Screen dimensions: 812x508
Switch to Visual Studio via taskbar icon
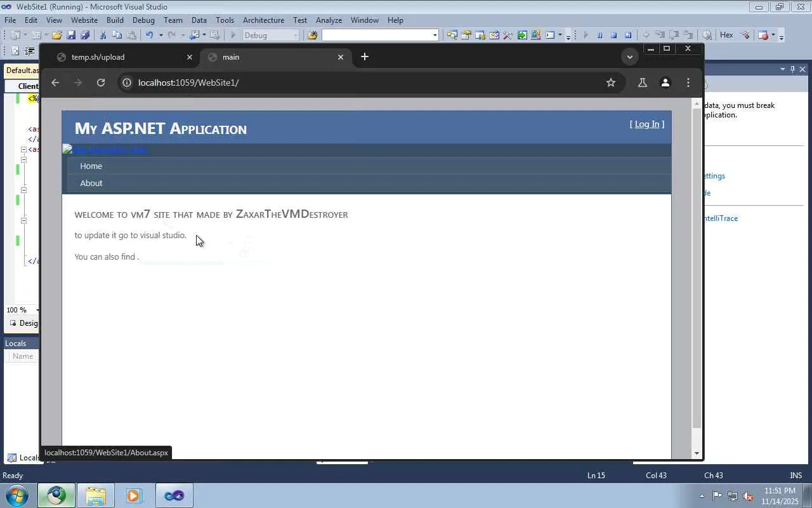[174, 496]
